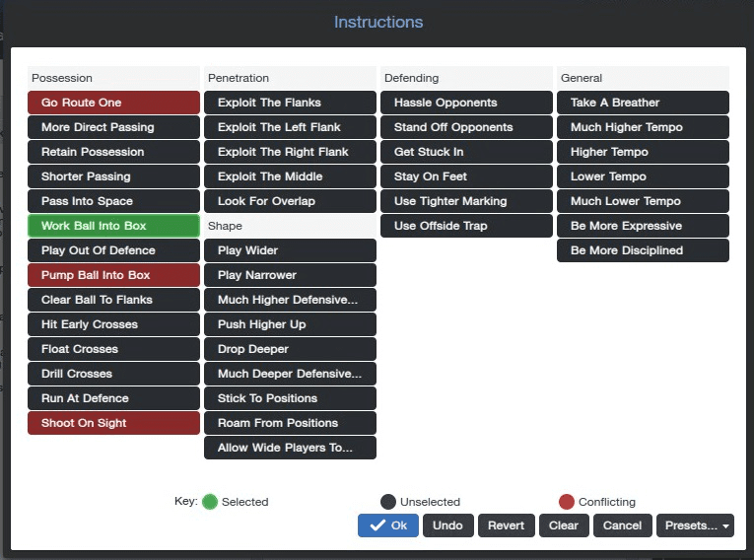Open the Presets dropdown menu

[x=695, y=525]
